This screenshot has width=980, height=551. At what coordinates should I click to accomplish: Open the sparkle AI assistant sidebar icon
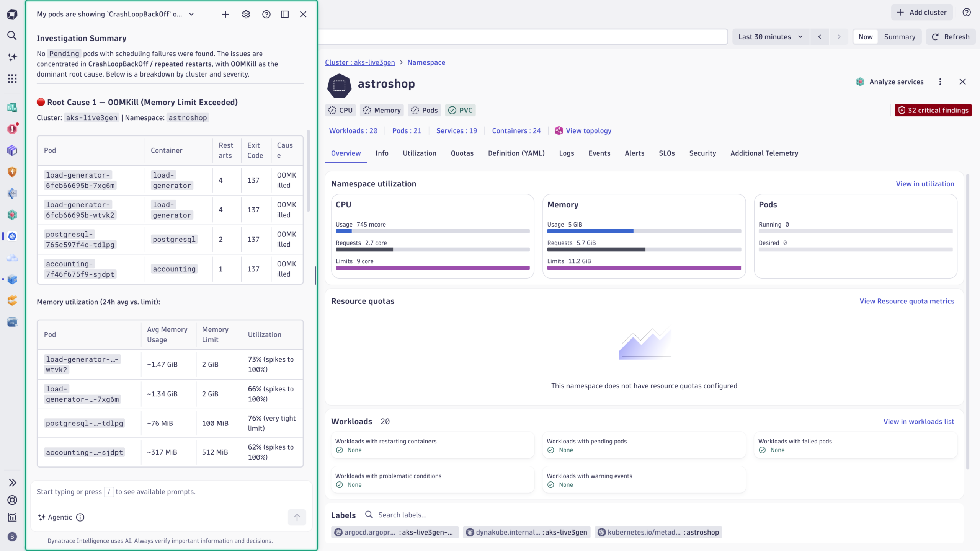[x=12, y=57]
